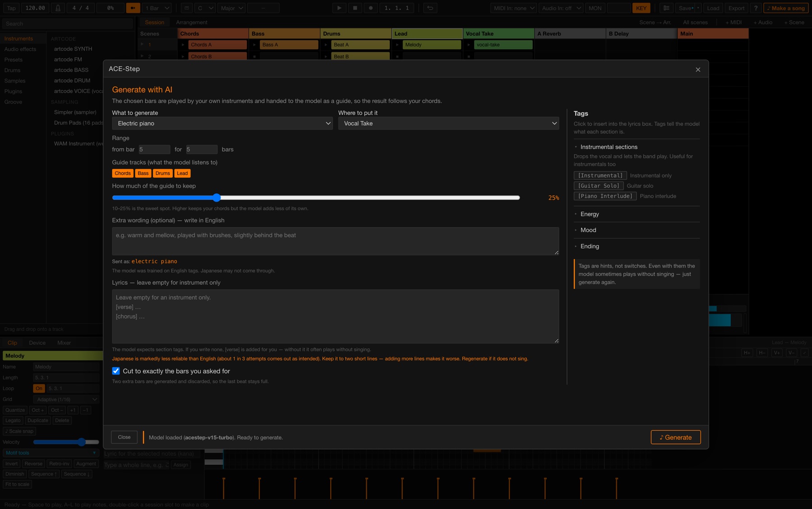This screenshot has height=509, width=812.
Task: Click the for bars number field
Action: click(x=202, y=149)
